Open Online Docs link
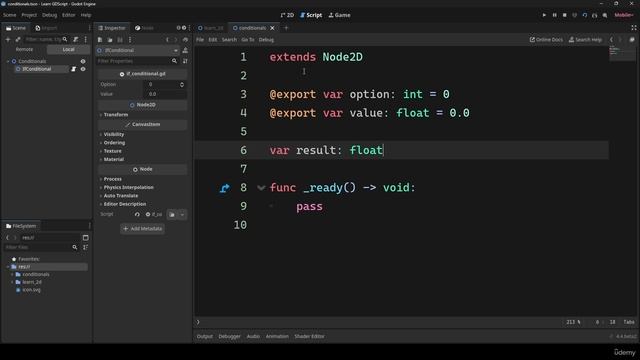This screenshot has width=640, height=360. (546, 40)
